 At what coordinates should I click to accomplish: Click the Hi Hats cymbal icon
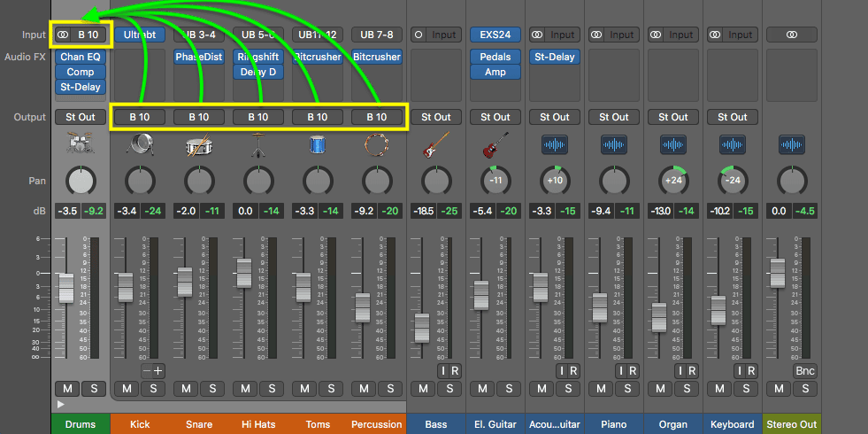pyautogui.click(x=258, y=144)
